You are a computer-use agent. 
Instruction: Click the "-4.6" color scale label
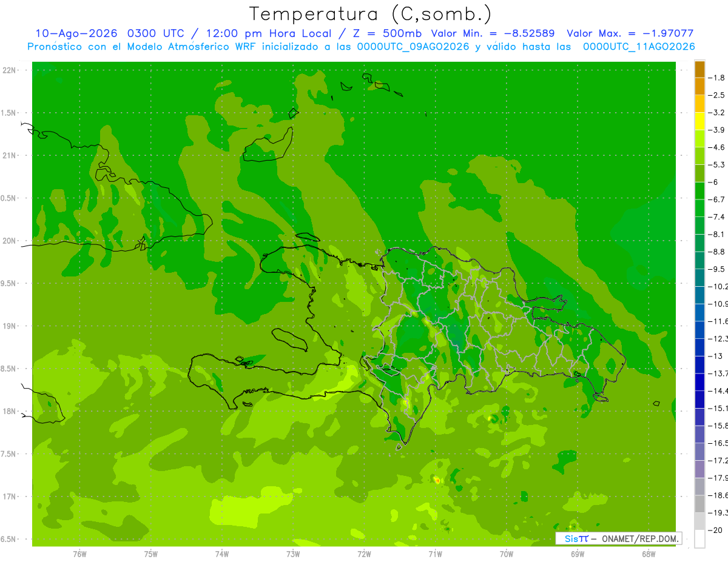click(716, 147)
